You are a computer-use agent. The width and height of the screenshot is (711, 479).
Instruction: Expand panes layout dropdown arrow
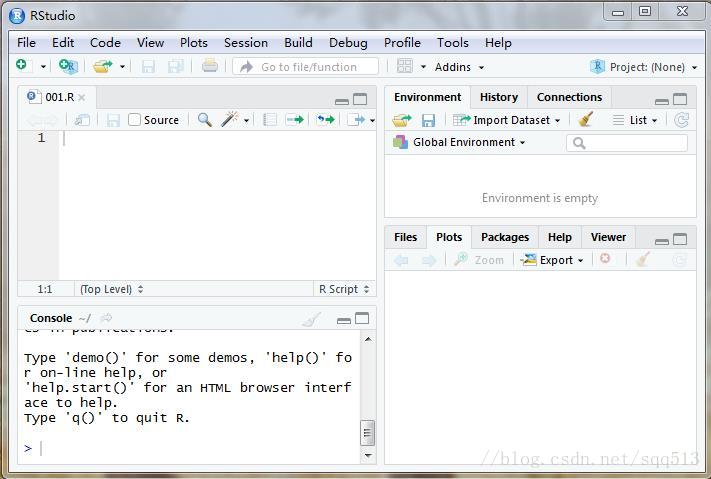[x=423, y=67]
